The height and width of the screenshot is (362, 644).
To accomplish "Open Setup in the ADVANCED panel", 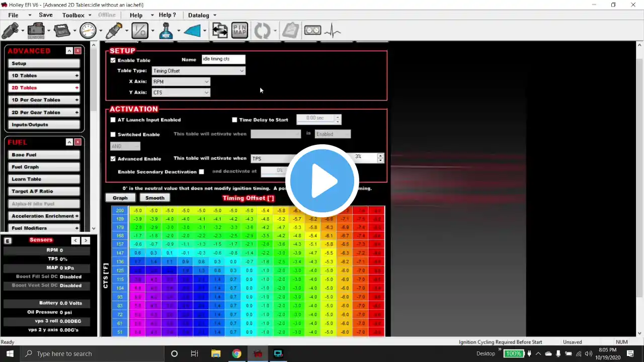I will click(44, 63).
